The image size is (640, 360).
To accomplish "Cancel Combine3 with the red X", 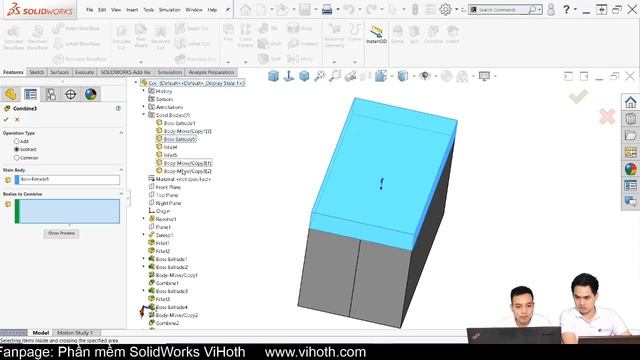I will (17, 120).
